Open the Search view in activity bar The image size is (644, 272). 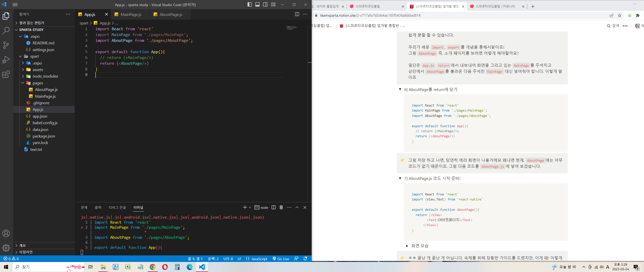tap(6, 31)
